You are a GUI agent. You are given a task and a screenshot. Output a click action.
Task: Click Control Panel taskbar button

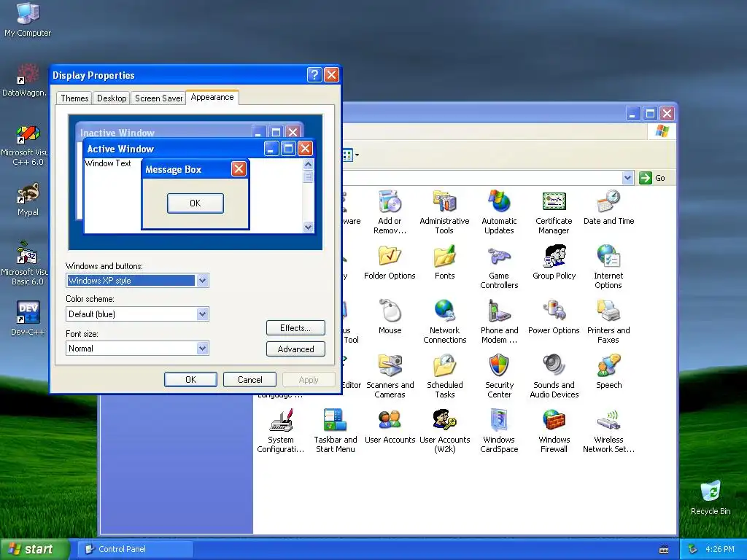135,549
